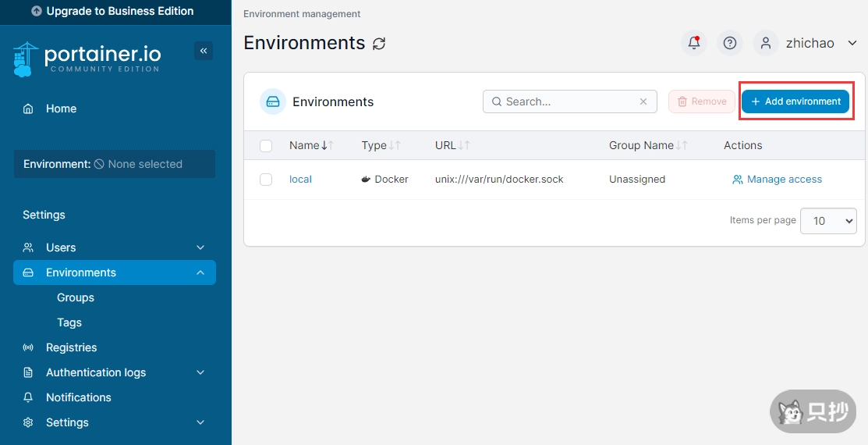Clear search with the X icon
The image size is (868, 445).
(x=643, y=101)
